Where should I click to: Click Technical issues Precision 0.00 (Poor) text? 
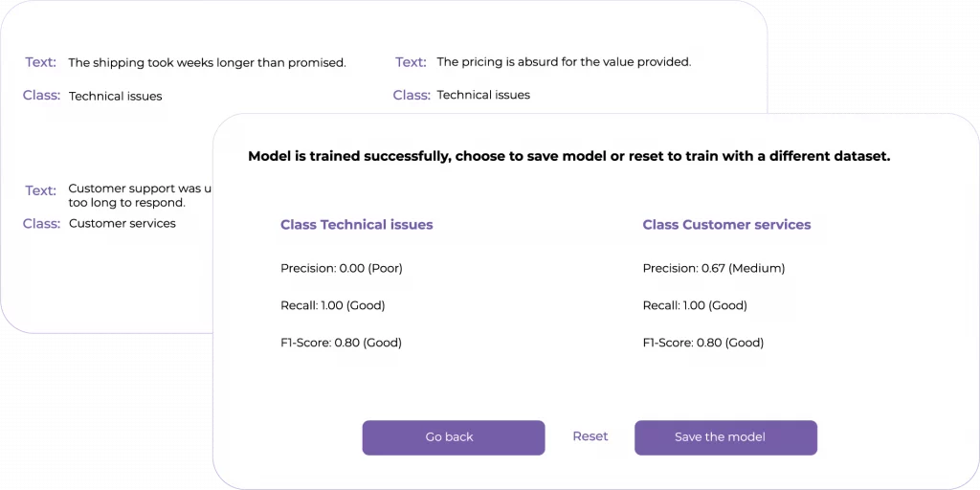341,268
